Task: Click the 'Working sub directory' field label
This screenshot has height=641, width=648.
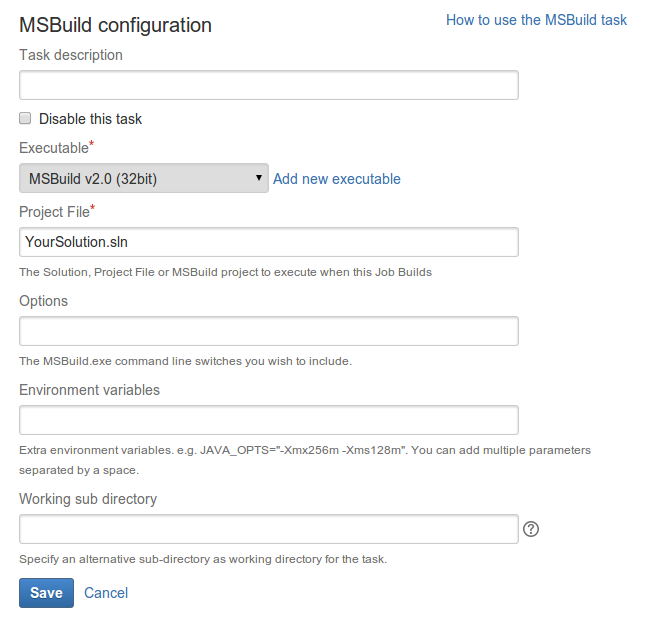Action: 88,499
